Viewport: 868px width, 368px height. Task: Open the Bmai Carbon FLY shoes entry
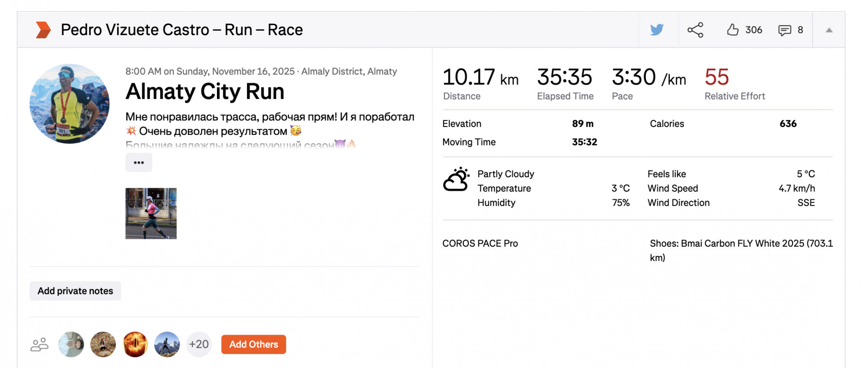pyautogui.click(x=741, y=244)
